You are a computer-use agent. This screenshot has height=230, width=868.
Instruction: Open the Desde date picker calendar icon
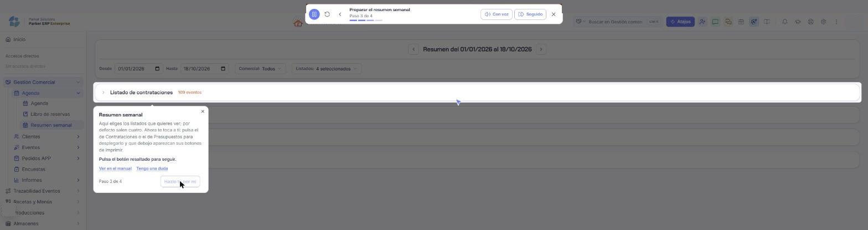(157, 69)
